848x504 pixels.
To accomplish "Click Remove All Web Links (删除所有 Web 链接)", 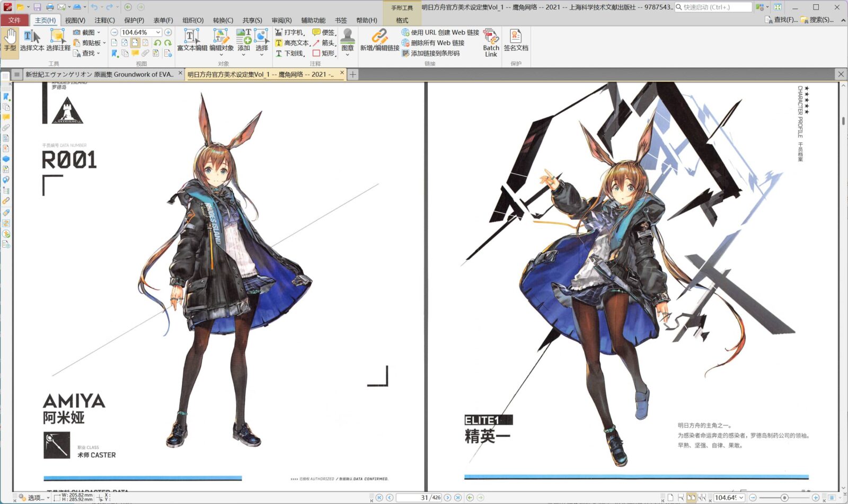I will (433, 43).
